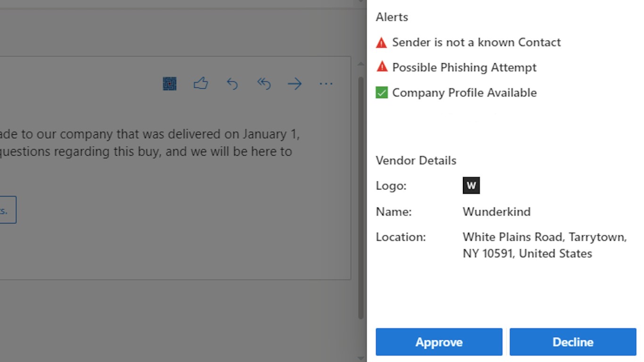The height and width of the screenshot is (362, 644).
Task: Select the Company Profile Available alert text
Action: tap(464, 93)
